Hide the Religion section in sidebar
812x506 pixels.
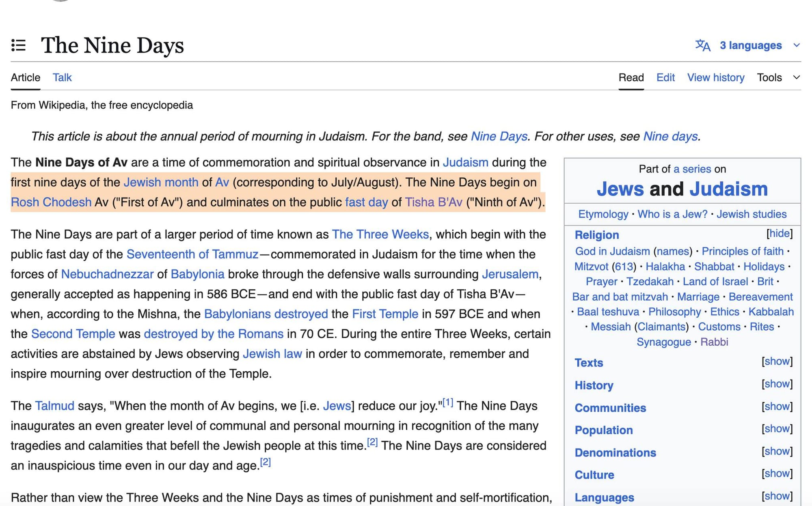pyautogui.click(x=779, y=233)
